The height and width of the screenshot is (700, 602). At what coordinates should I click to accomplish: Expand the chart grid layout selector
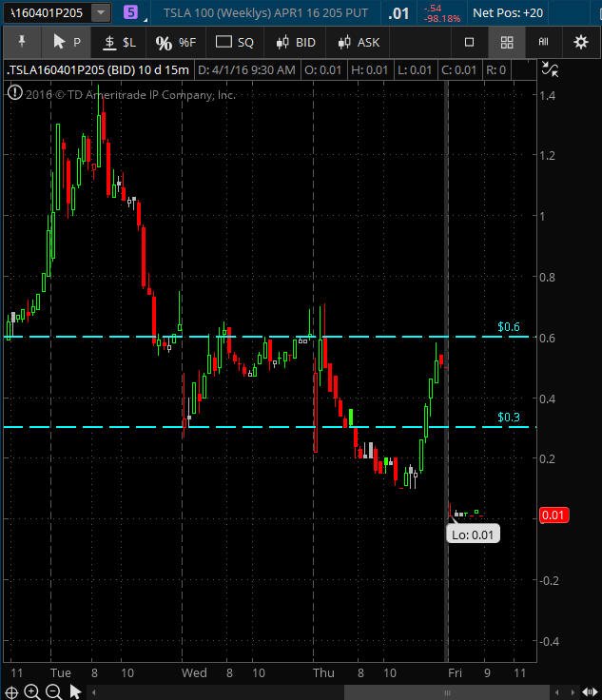click(507, 43)
